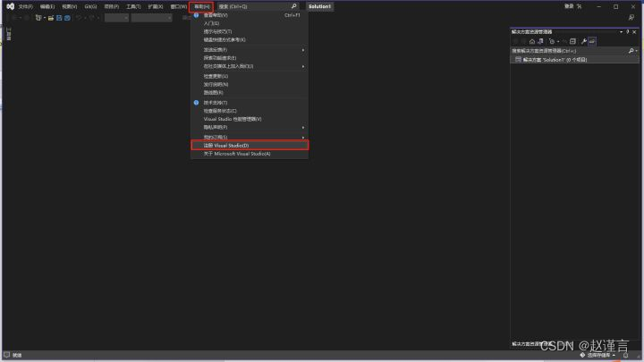Choose the menu entry ending in (E)
644x362 pixels.
pyautogui.click(x=250, y=58)
